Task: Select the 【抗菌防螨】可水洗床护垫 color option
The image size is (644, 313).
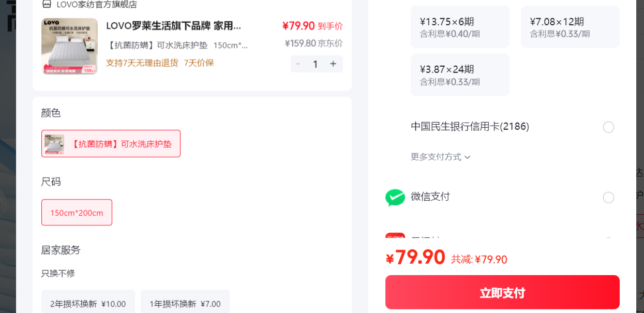Action: tap(111, 143)
